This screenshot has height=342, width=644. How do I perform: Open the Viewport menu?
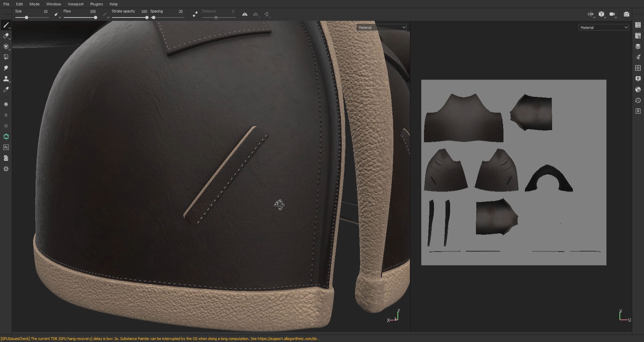pos(75,4)
